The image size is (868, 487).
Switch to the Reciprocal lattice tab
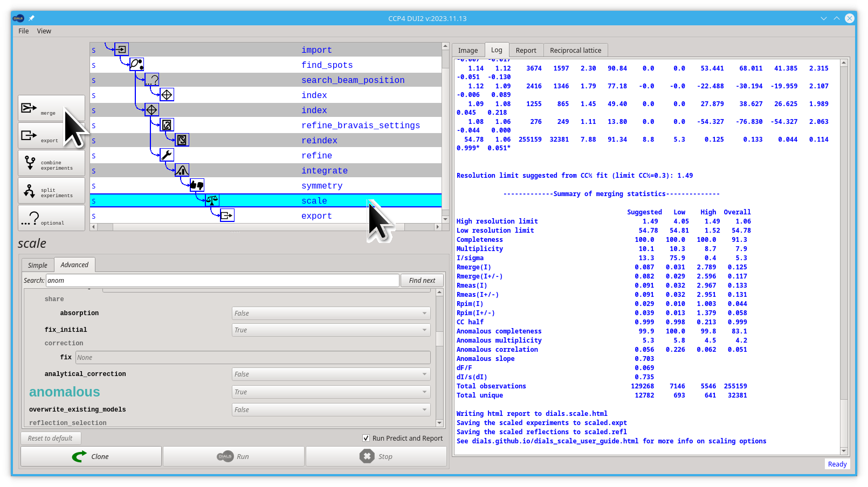click(575, 50)
